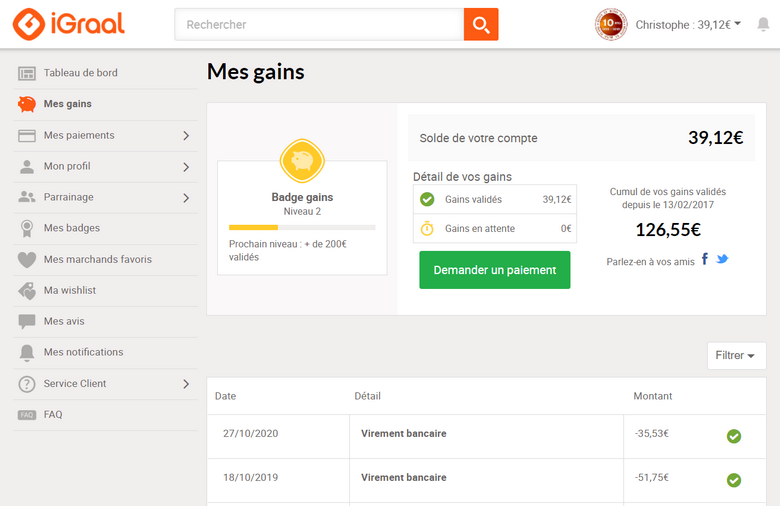Screen dimensions: 780x506
Task: Open the Christophe account dropdown menu
Action: tap(688, 24)
